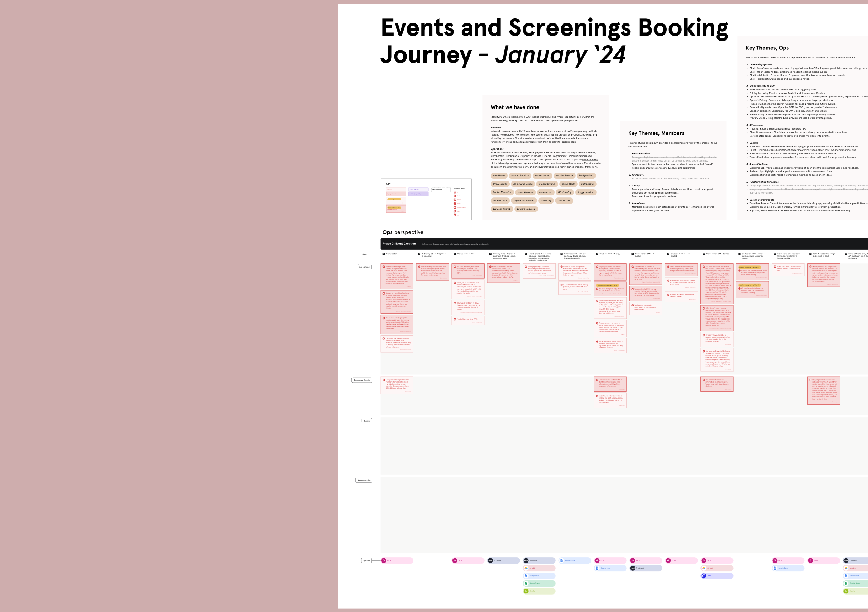The width and height of the screenshot is (868, 612).
Task: Select the Becky Dillon name chip
Action: pyautogui.click(x=586, y=175)
